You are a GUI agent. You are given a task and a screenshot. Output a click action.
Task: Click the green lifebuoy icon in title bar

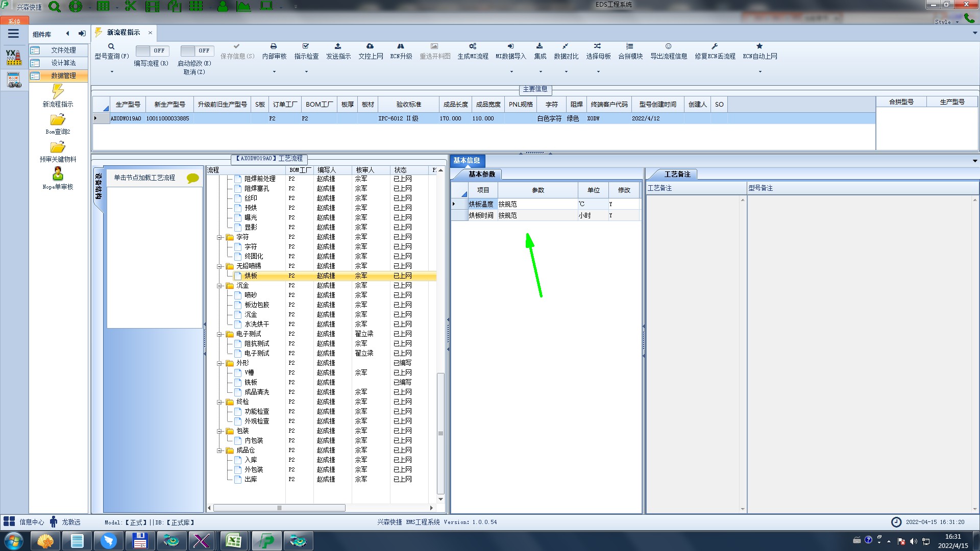(76, 7)
